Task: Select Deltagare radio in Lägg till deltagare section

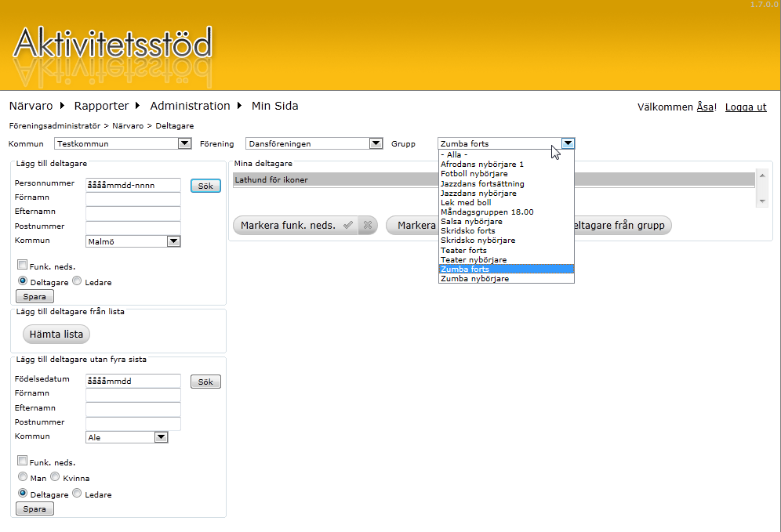Action: click(23, 280)
